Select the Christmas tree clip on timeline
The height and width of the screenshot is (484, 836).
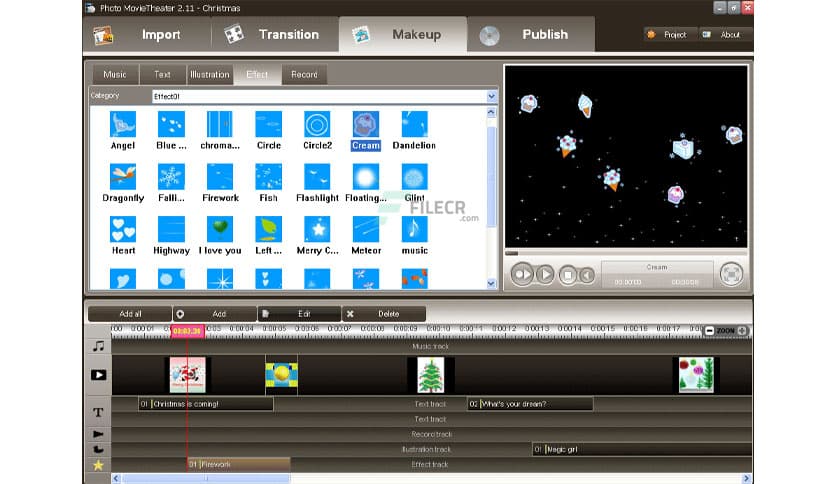[x=431, y=375]
